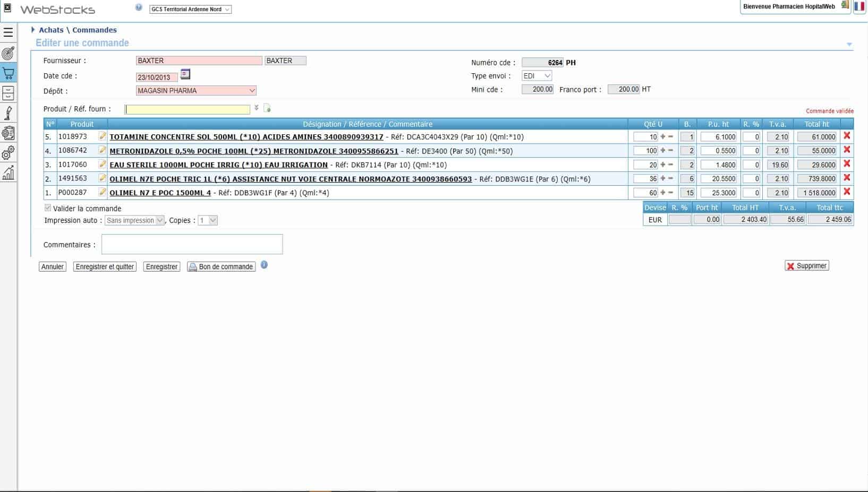Open EAU STERILE 1000ML POCHE IRRIG link
The height and width of the screenshot is (492, 868).
coord(218,165)
